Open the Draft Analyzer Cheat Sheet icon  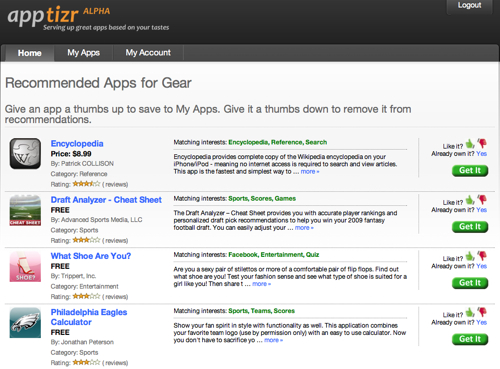coord(25,210)
